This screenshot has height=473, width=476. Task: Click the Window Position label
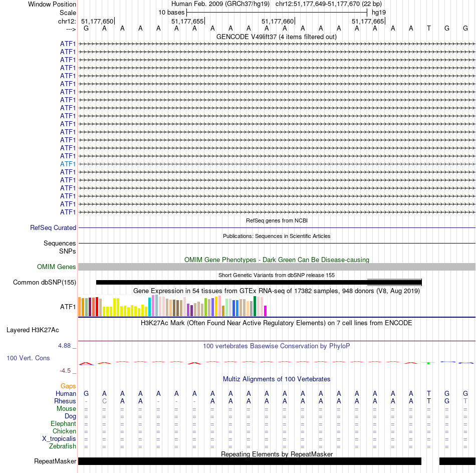click(52, 4)
